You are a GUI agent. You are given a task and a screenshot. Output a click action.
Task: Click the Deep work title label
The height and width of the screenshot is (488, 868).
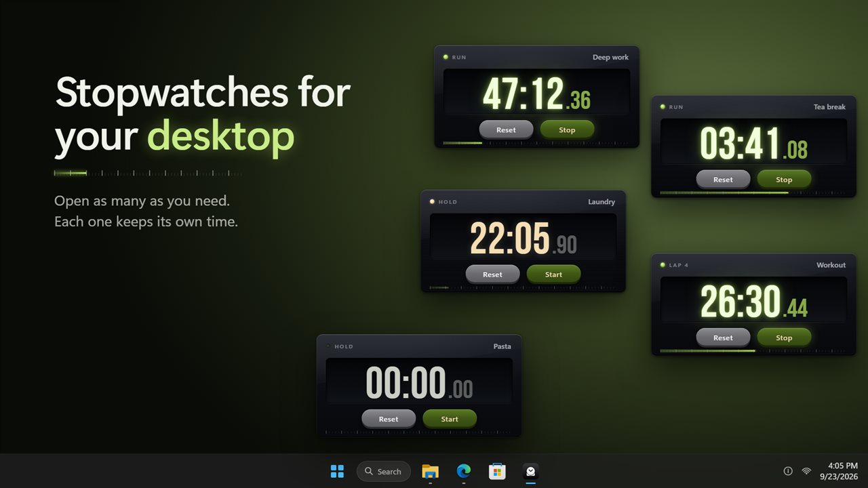click(610, 58)
